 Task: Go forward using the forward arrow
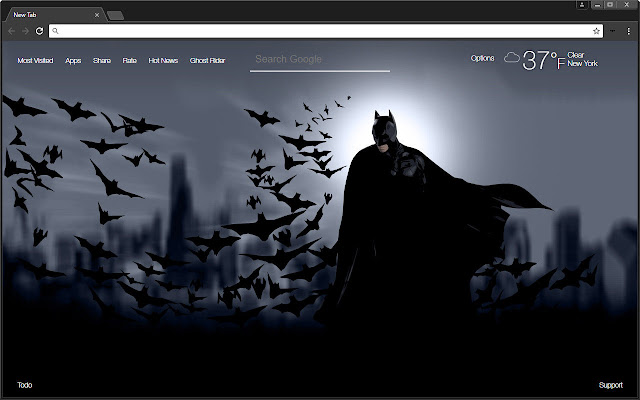click(x=25, y=31)
